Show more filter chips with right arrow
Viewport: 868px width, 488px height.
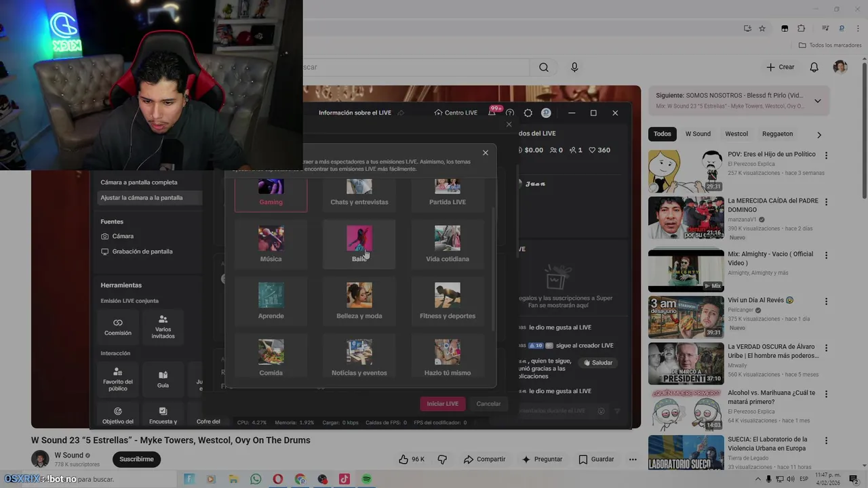[818, 135]
